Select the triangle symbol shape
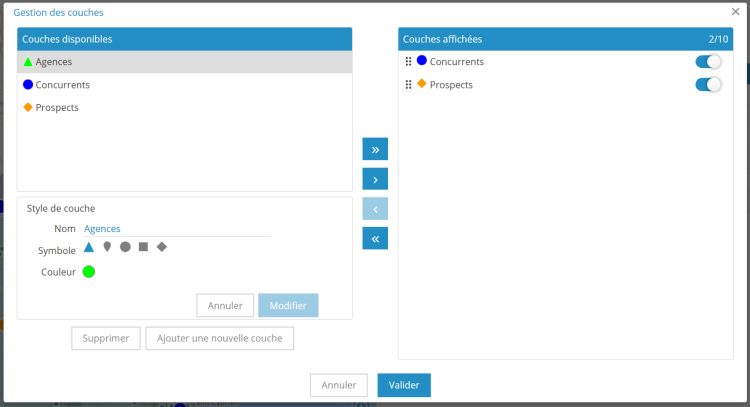The image size is (750, 407). (89, 247)
